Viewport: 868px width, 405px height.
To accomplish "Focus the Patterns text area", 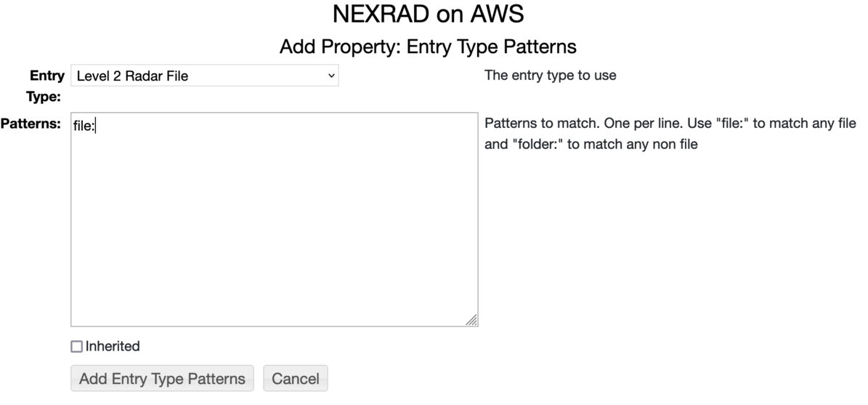I will point(274,219).
